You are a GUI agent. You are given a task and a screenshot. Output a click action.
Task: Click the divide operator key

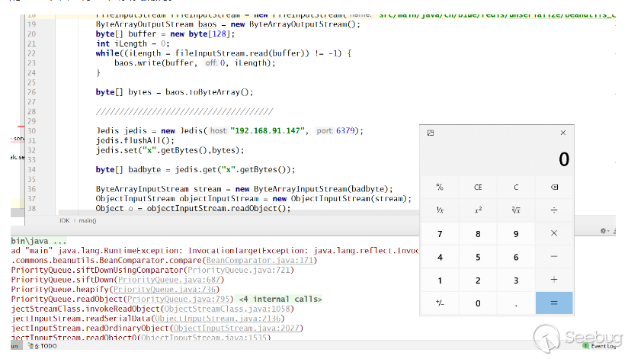[553, 210]
